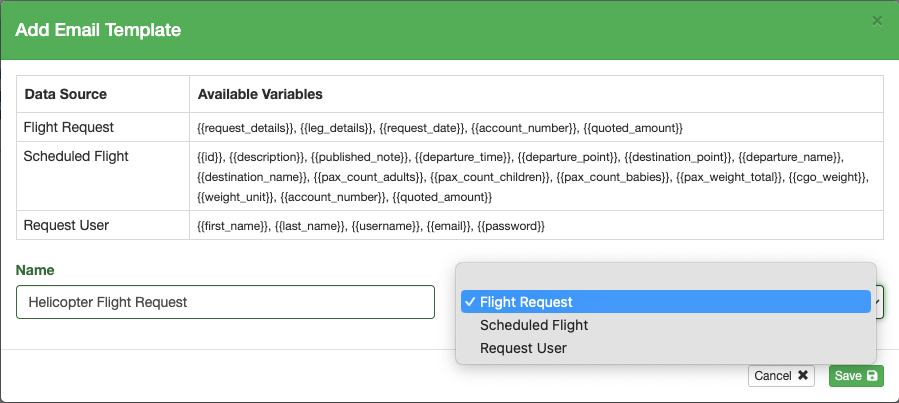Click Flight Request cell in the table
The height and width of the screenshot is (403, 899).
[68, 127]
